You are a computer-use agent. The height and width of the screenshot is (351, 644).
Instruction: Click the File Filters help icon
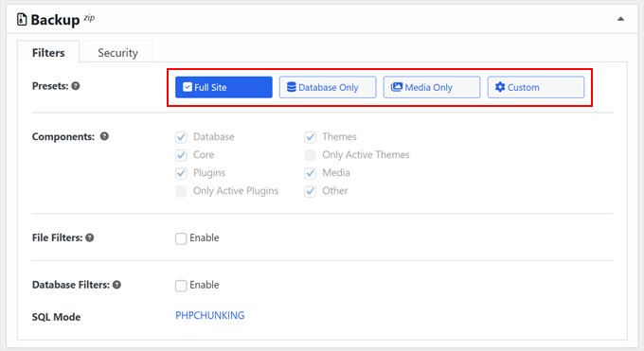pyautogui.click(x=90, y=237)
